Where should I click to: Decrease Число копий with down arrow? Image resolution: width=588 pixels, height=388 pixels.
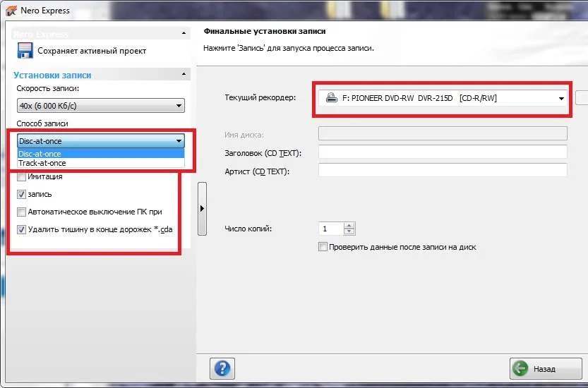click(x=349, y=231)
